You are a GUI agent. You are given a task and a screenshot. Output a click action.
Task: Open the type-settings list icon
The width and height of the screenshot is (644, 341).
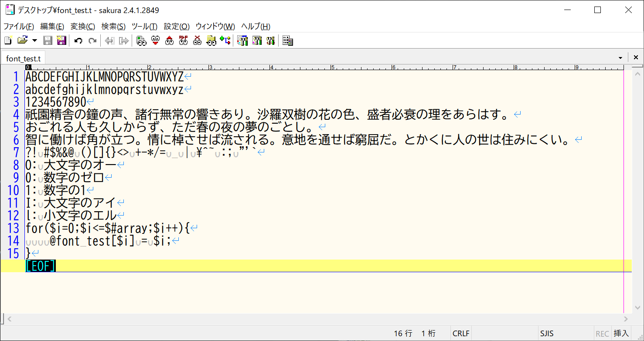pyautogui.click(x=242, y=41)
